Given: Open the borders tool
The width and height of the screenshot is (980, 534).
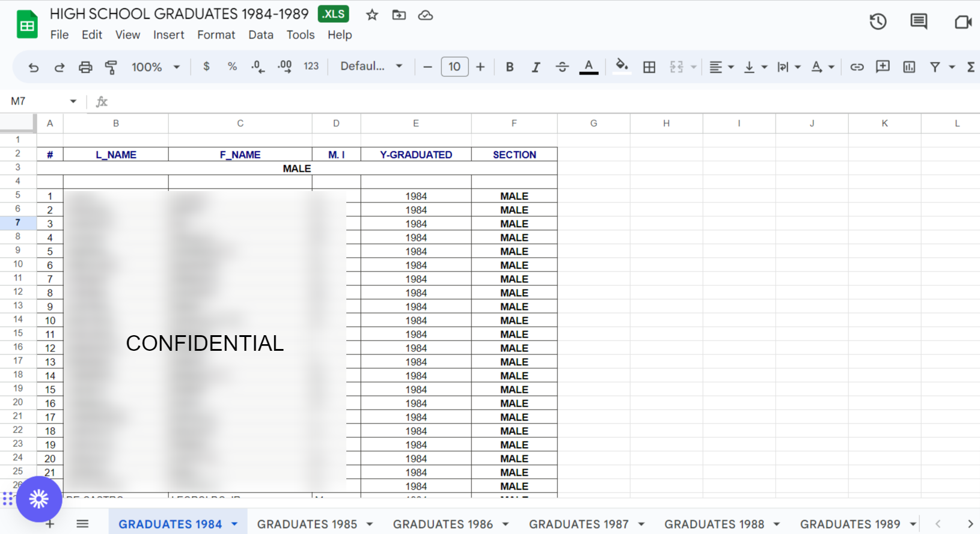Looking at the screenshot, I should click(x=649, y=67).
